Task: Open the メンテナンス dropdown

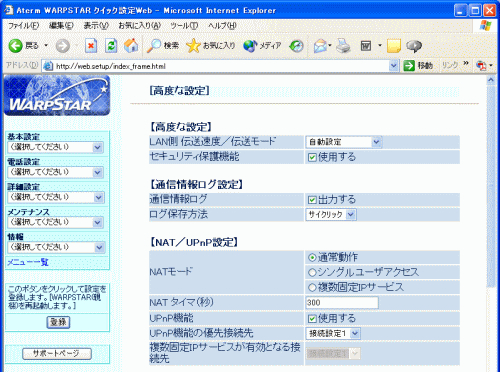Action: [x=56, y=222]
